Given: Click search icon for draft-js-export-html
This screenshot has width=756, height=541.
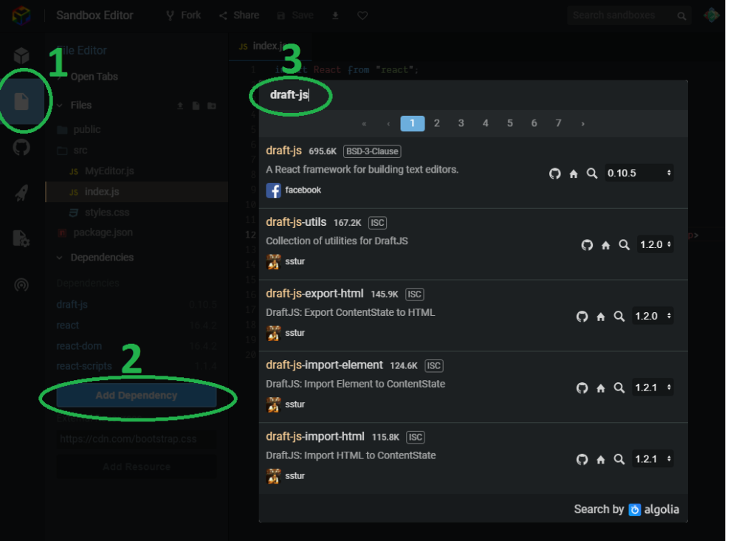Looking at the screenshot, I should point(619,317).
